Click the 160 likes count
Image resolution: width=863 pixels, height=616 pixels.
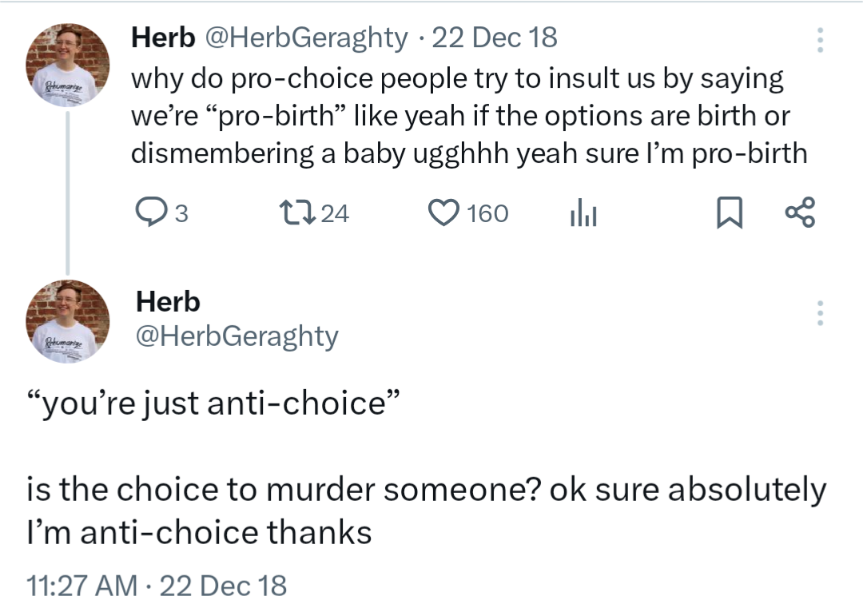487,213
